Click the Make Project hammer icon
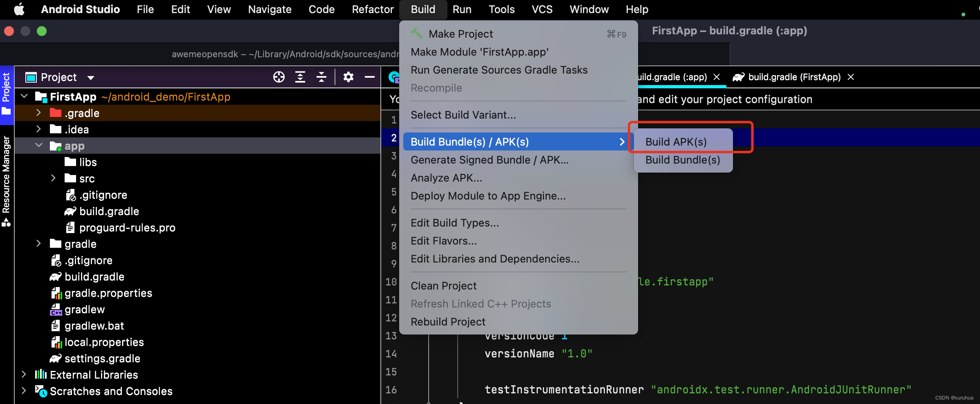Viewport: 980px width, 404px height. coord(417,34)
